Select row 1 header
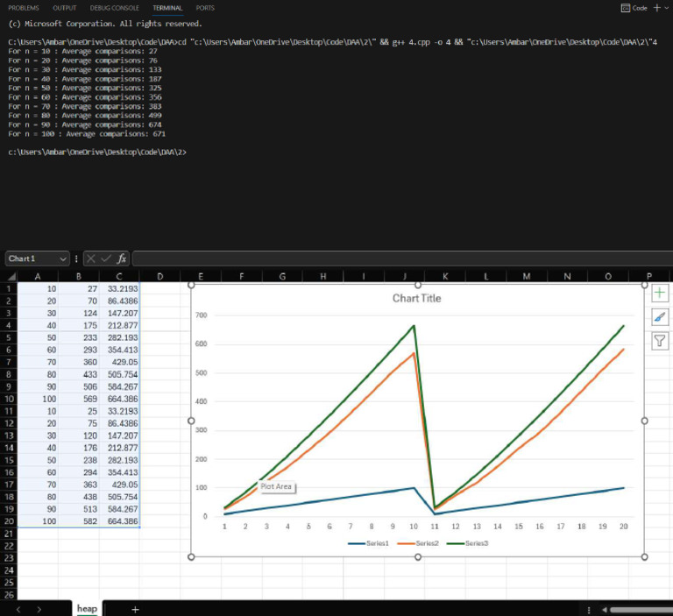 pos(9,289)
